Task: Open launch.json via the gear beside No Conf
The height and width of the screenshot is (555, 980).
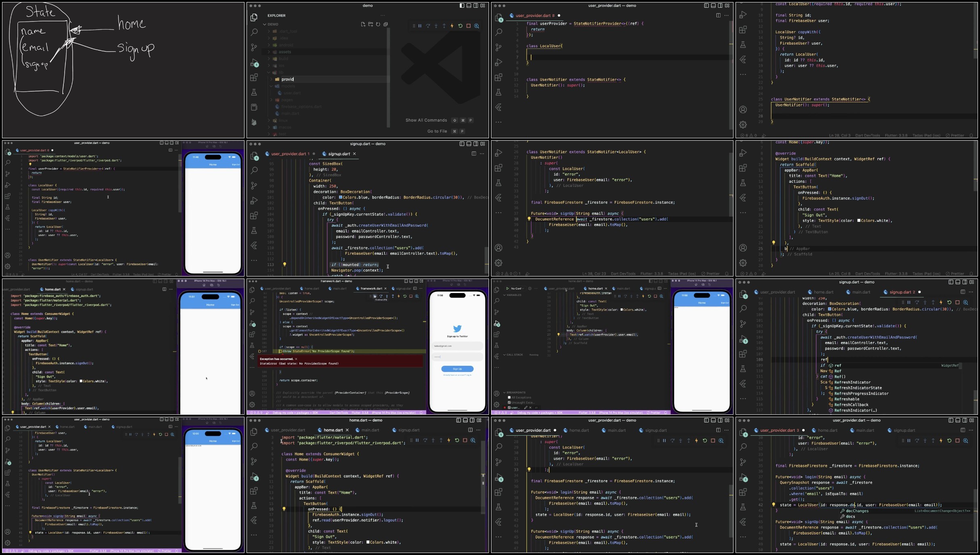Action: tap(530, 289)
